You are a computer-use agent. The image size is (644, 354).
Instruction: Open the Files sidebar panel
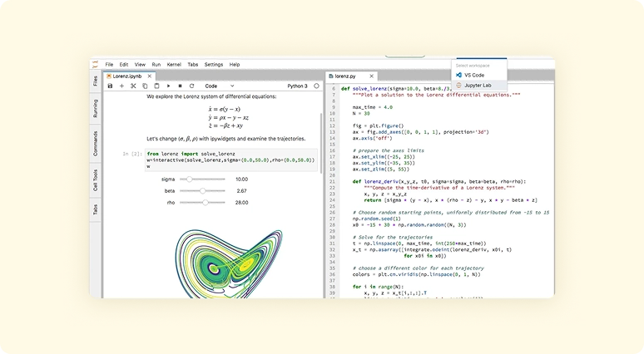click(95, 81)
